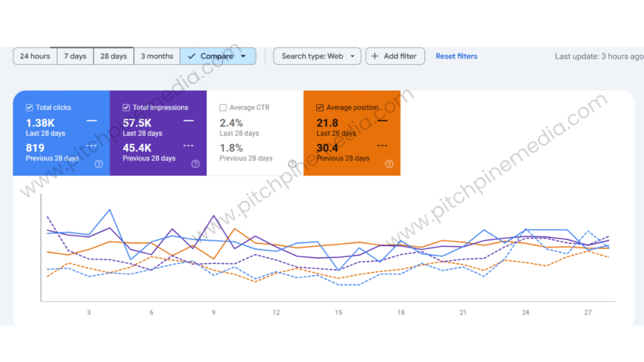Open the Search type: Web dropdown

pos(317,56)
